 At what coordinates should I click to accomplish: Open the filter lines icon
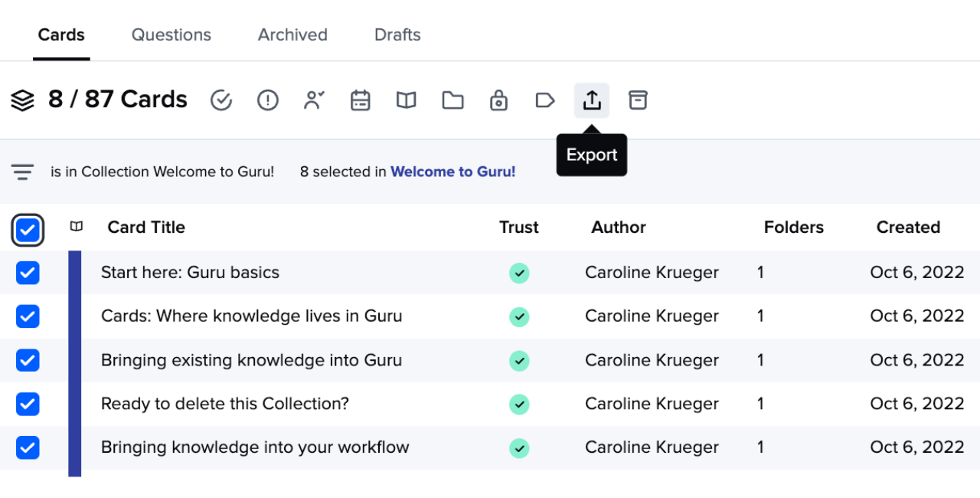point(23,172)
